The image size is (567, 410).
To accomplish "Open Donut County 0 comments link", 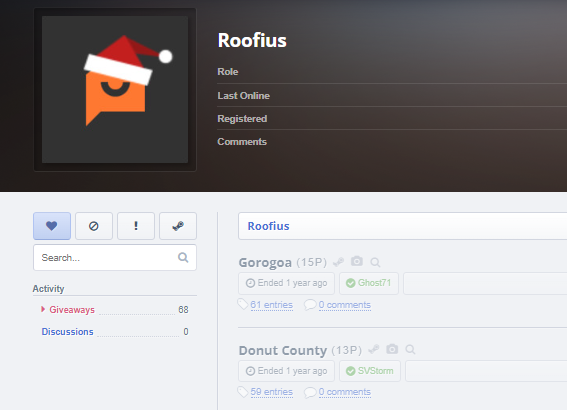I will pos(345,392).
